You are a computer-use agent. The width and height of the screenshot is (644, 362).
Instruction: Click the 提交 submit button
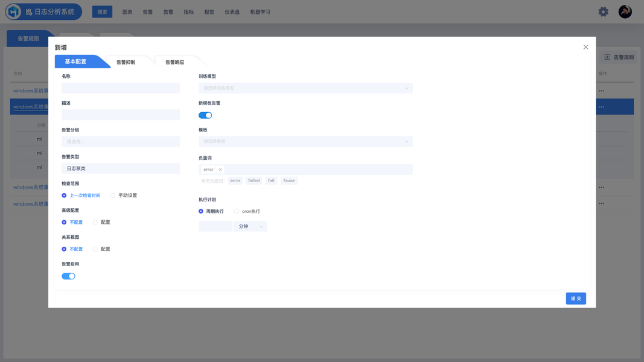click(x=576, y=299)
